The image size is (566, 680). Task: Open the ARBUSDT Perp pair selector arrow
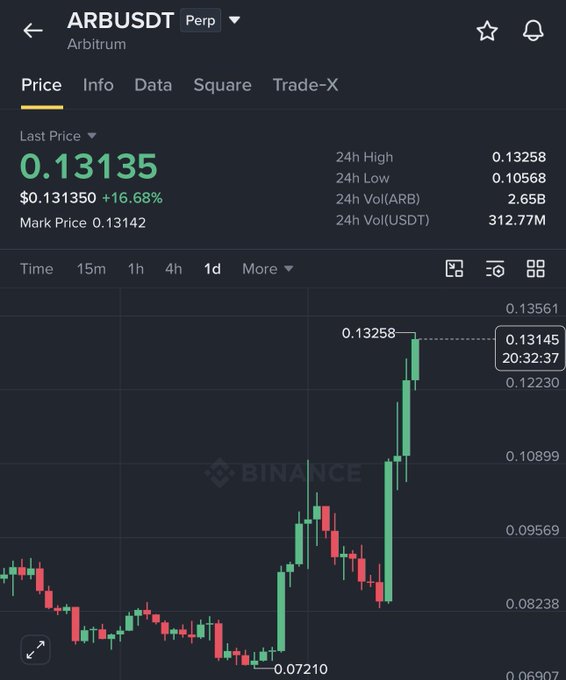234,20
